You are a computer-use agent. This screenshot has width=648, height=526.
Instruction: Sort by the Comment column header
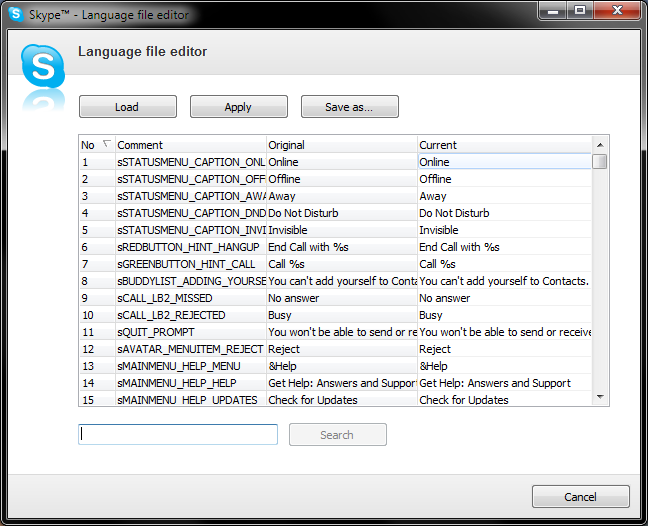coord(191,145)
